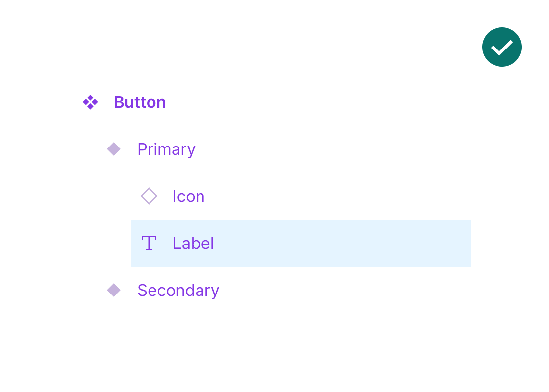Collapse Primary variant using its diamond icon

click(x=114, y=149)
